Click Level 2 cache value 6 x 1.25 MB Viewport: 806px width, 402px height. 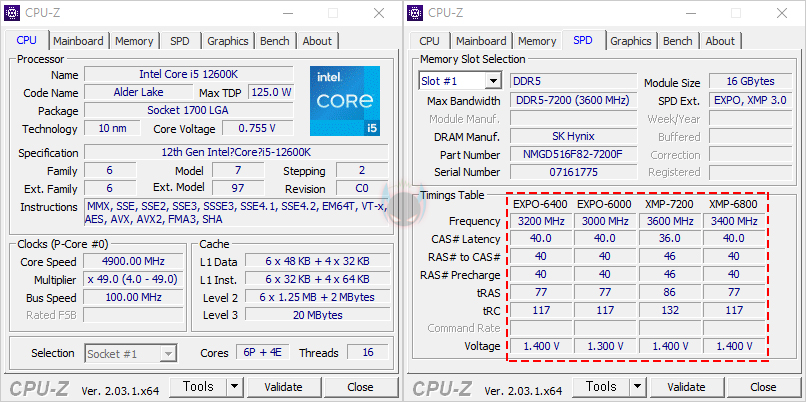pyautogui.click(x=317, y=297)
